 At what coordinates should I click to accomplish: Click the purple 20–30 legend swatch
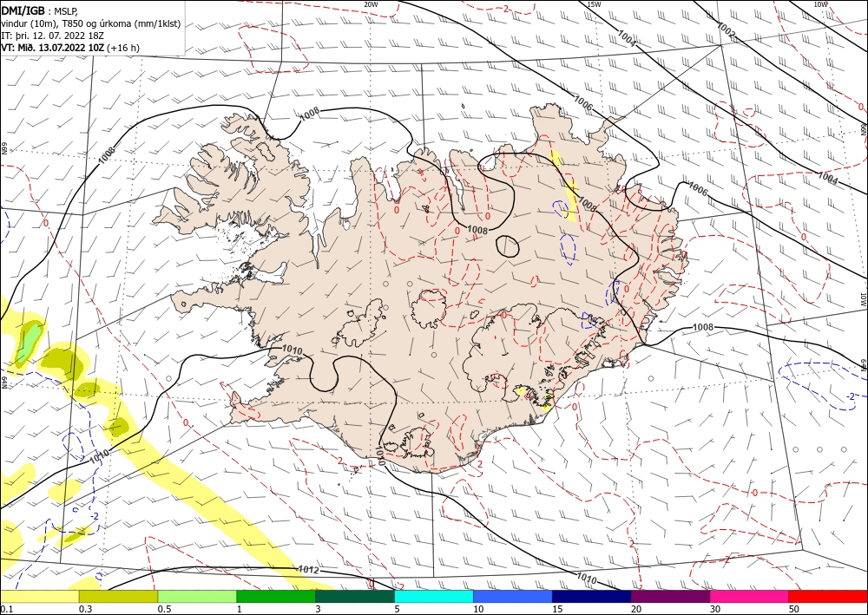tap(670, 596)
